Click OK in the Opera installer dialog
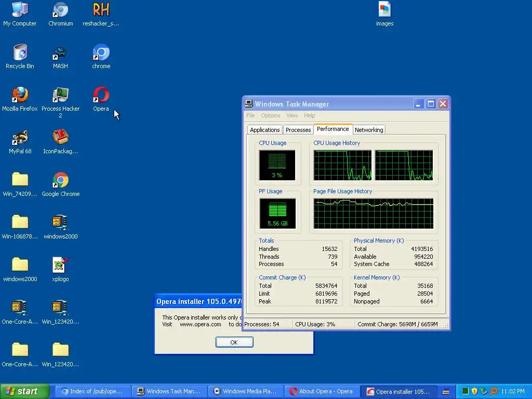 click(234, 342)
